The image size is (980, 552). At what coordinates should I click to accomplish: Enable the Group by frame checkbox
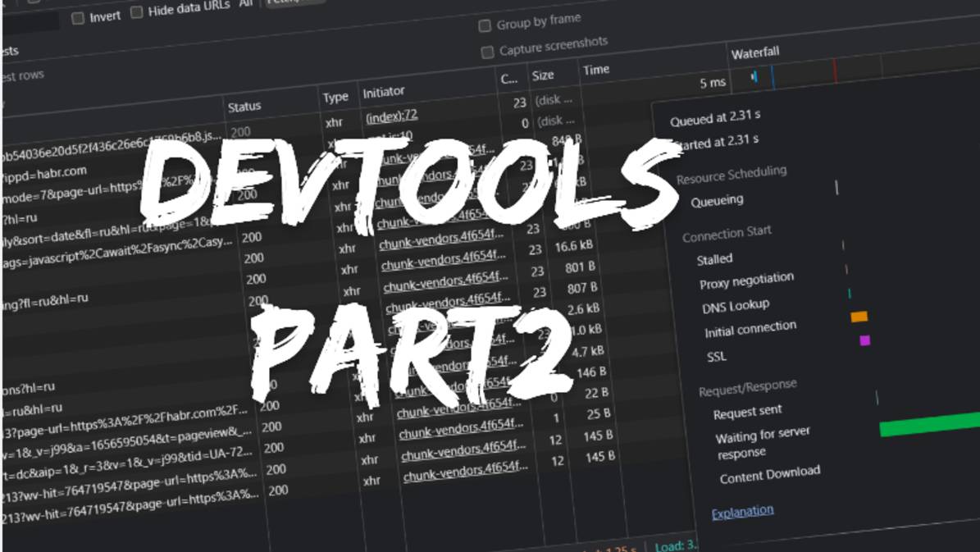(x=485, y=25)
